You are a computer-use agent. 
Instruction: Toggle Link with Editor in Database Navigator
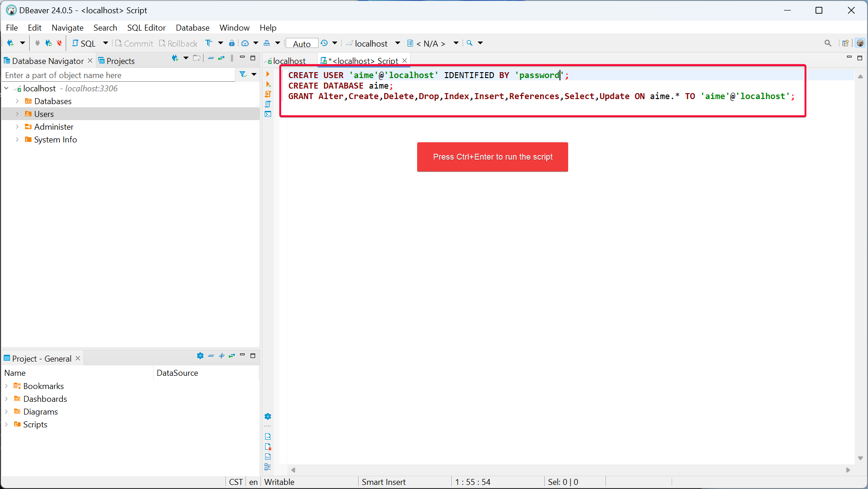(221, 58)
